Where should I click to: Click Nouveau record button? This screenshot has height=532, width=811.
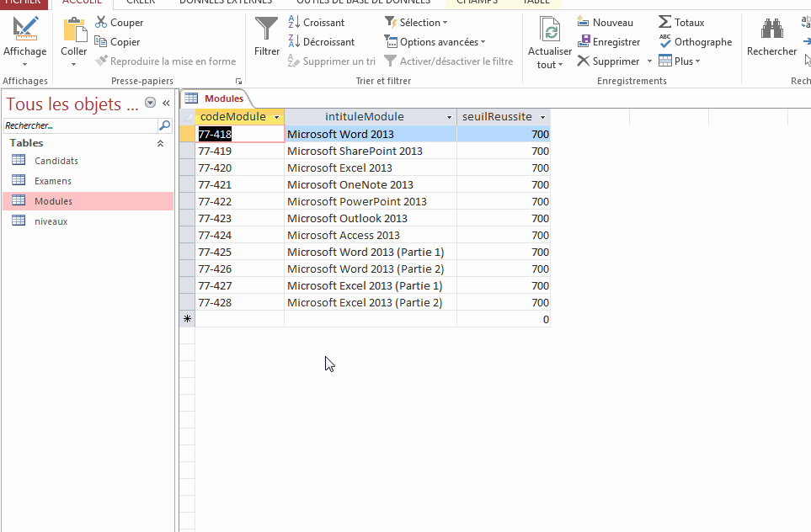[x=606, y=23]
